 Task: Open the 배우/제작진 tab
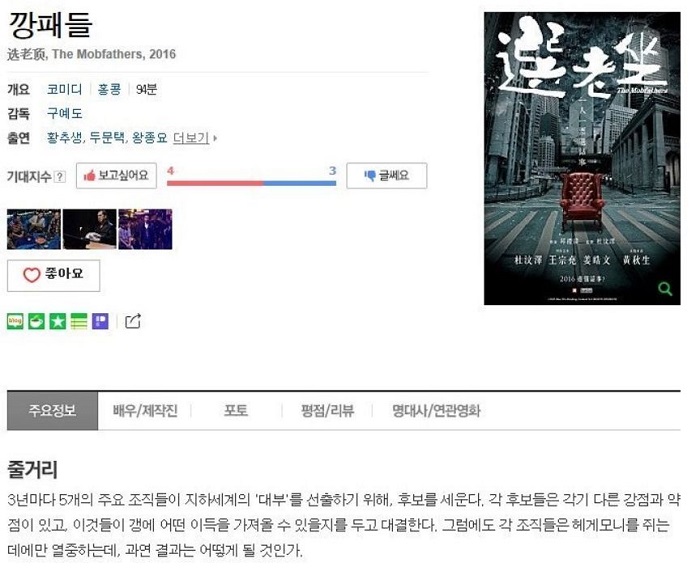pyautogui.click(x=145, y=411)
